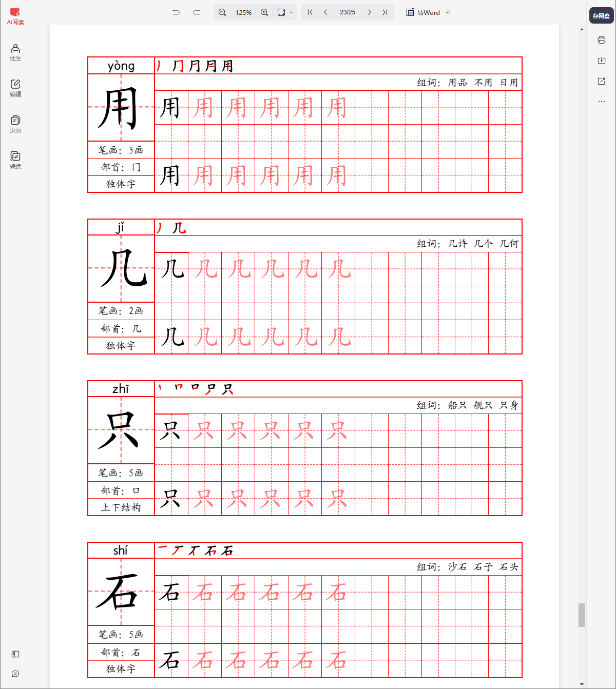Open the 125% zoom level selector
The image size is (616, 689).
point(243,12)
